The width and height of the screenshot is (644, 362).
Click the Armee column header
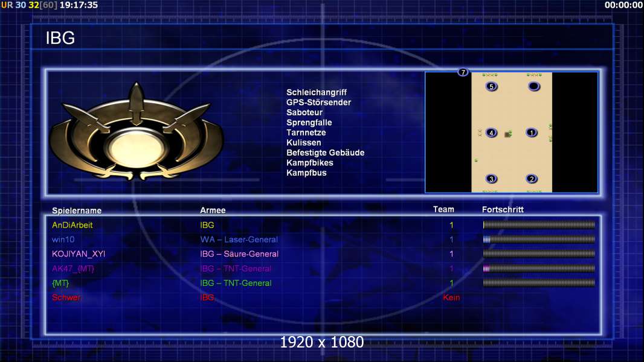pyautogui.click(x=213, y=211)
